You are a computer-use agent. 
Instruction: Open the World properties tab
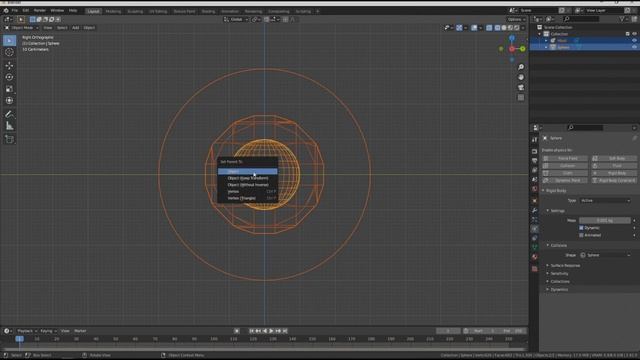[534, 189]
